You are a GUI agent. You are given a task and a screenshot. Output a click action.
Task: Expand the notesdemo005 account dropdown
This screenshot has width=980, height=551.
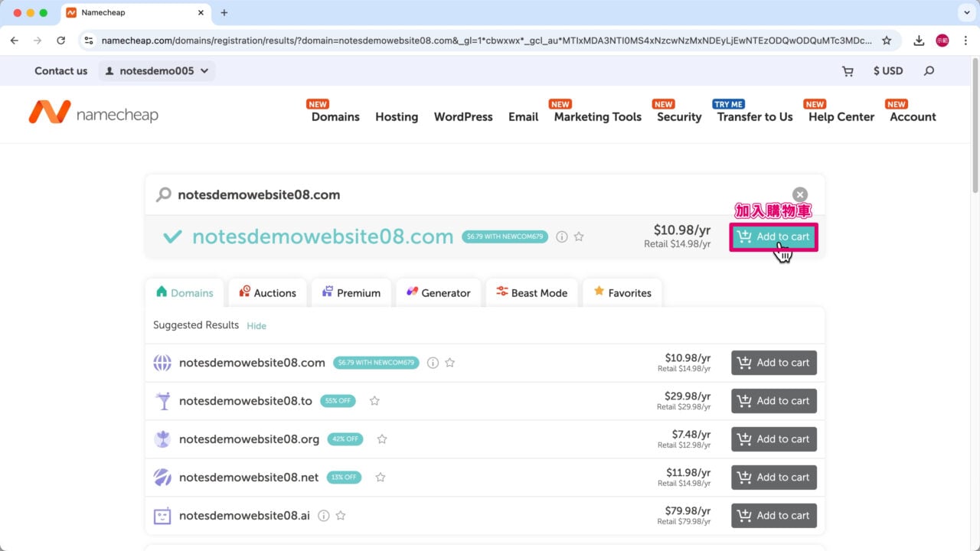click(x=157, y=71)
